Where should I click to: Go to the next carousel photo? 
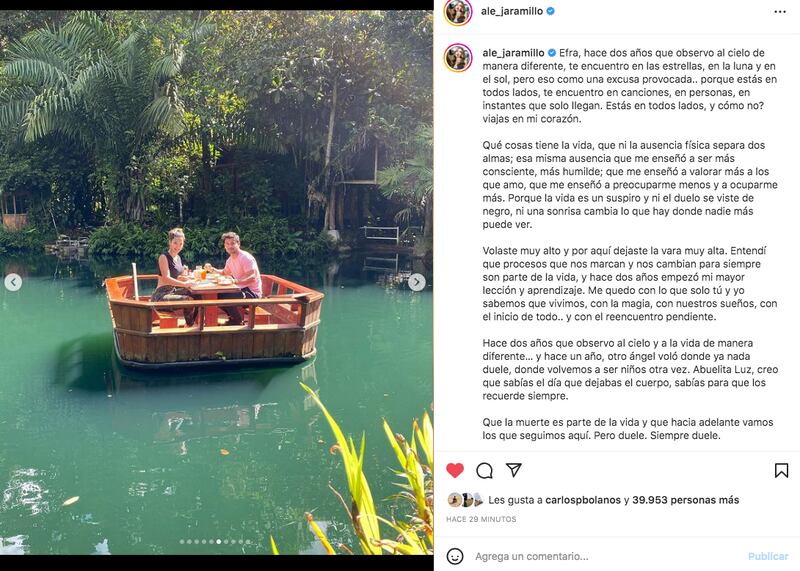[x=417, y=283]
